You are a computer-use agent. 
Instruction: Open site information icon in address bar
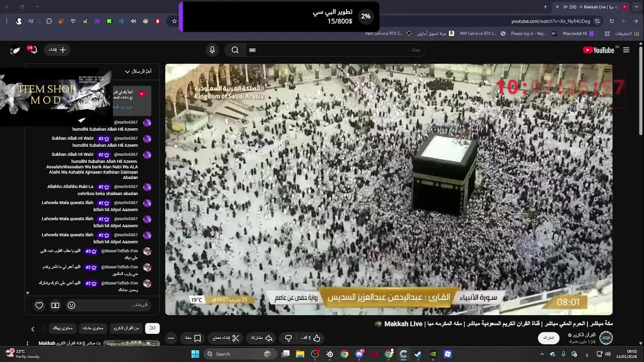click(x=597, y=21)
